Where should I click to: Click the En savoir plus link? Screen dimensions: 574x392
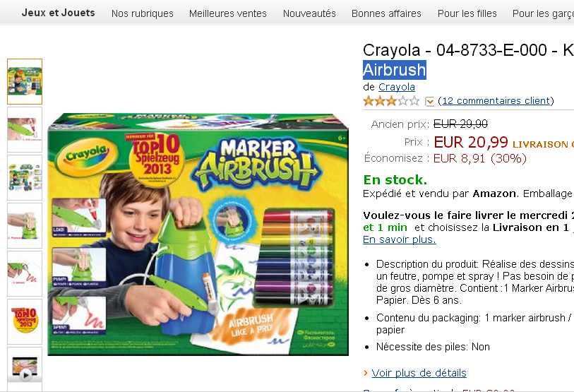pos(400,239)
